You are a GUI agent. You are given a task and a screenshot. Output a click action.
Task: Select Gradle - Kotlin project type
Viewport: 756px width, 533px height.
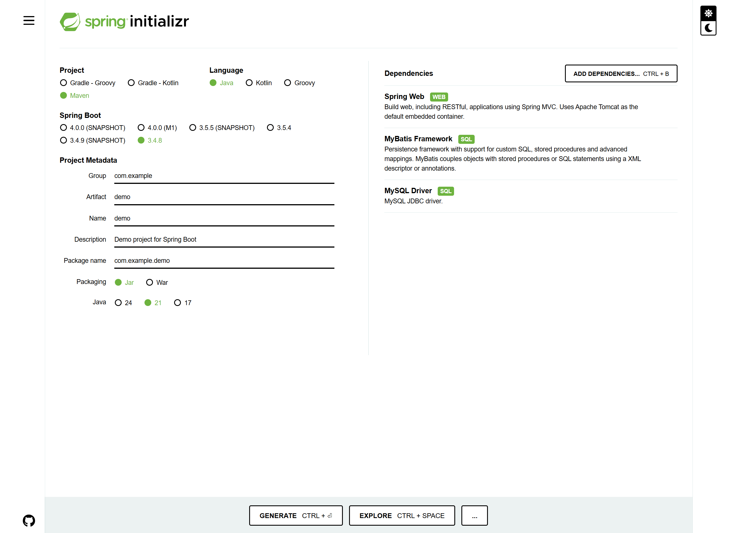(154, 83)
